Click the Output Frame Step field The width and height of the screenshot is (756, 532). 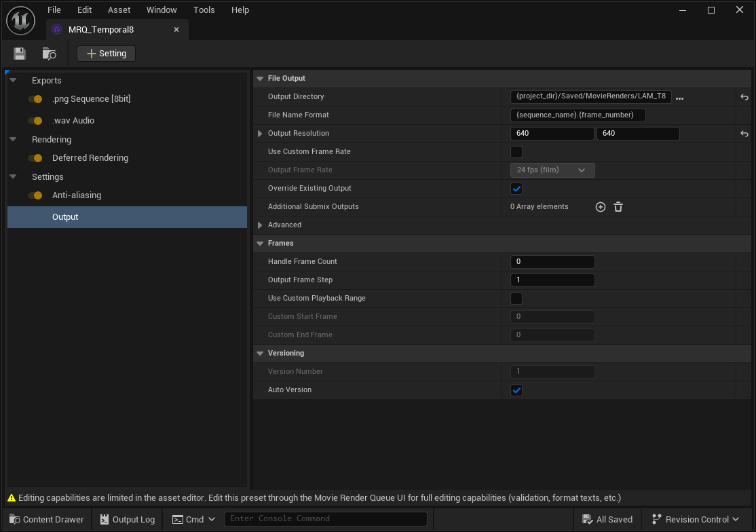552,280
